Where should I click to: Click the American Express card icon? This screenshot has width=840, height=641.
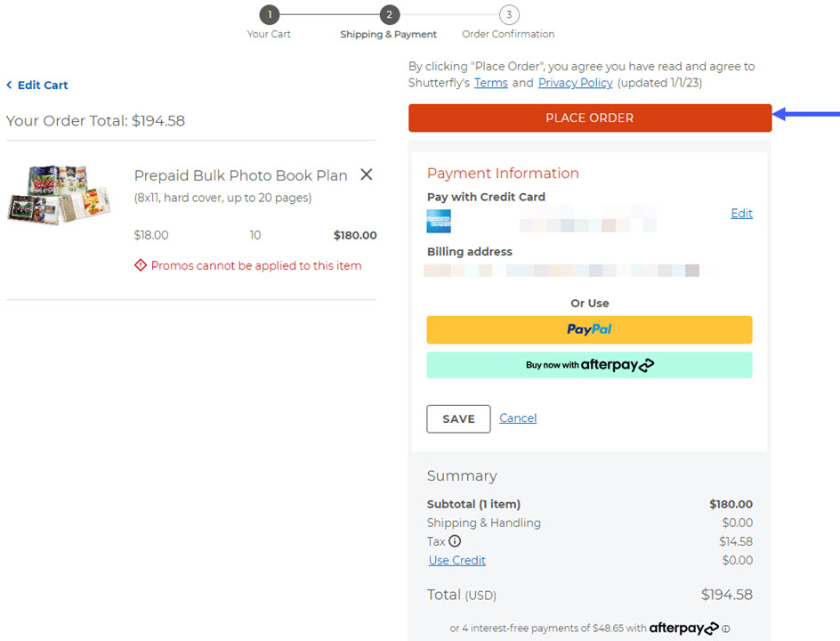pos(439,221)
